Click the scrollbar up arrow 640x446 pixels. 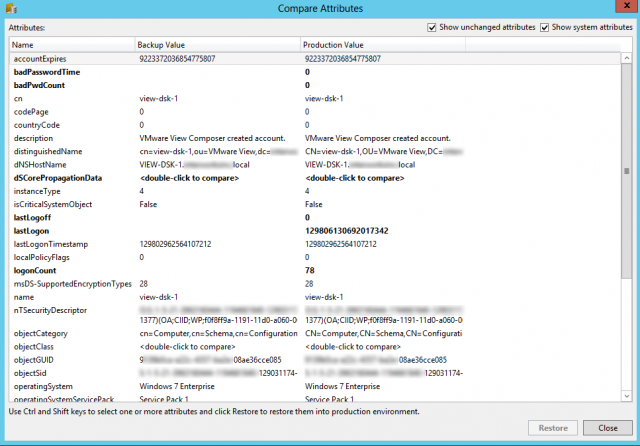(627, 58)
